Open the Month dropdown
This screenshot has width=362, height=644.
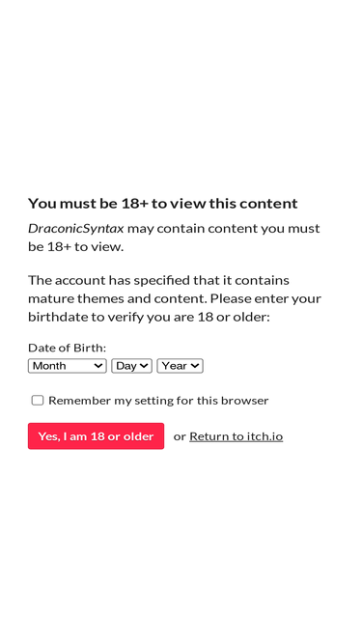[67, 366]
